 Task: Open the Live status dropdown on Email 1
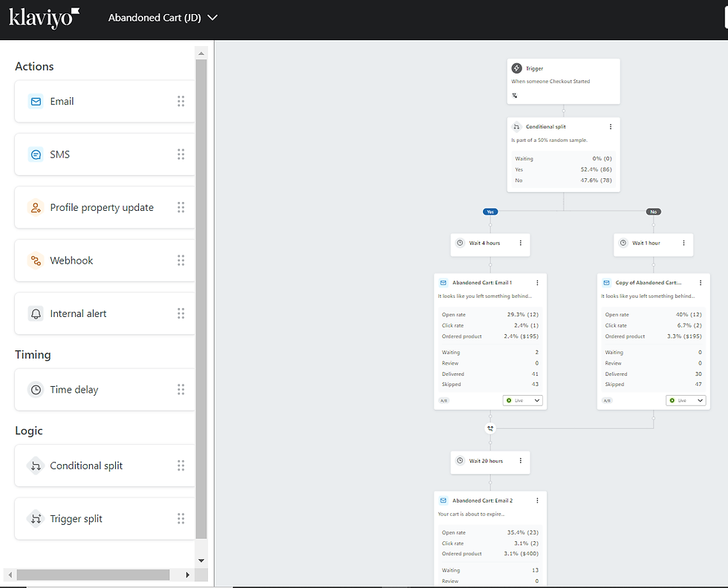pyautogui.click(x=523, y=400)
